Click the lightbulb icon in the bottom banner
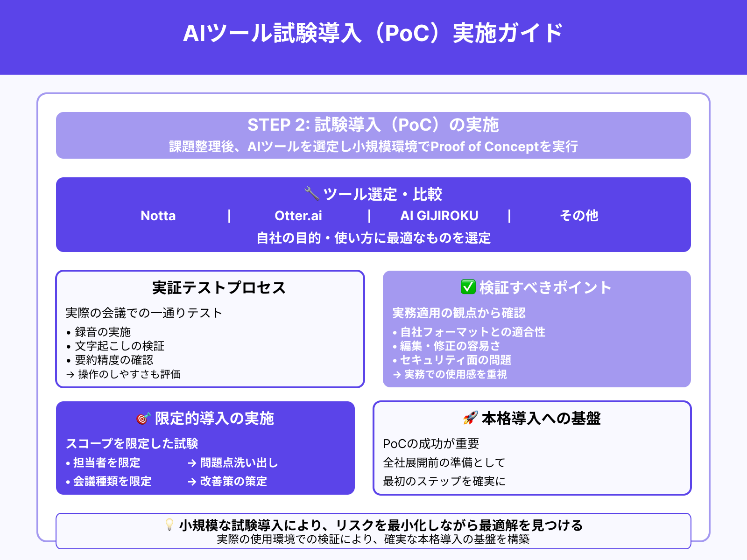Image resolution: width=747 pixels, height=560 pixels. 169,525
